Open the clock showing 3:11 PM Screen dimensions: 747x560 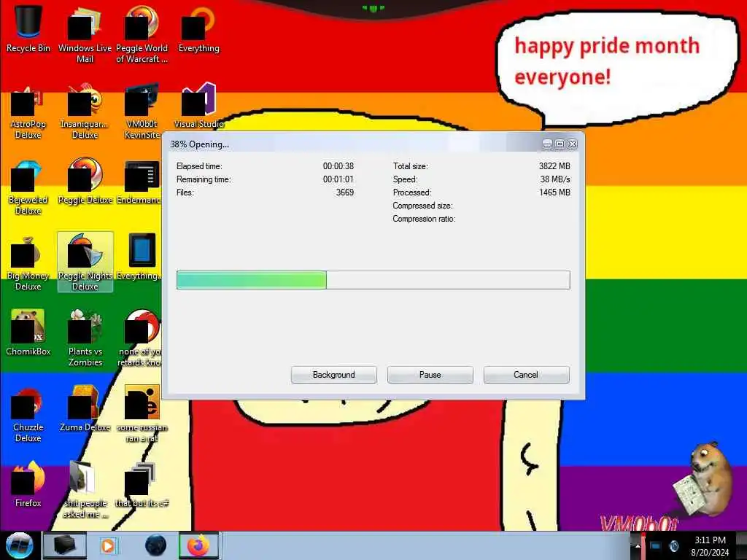click(710, 545)
